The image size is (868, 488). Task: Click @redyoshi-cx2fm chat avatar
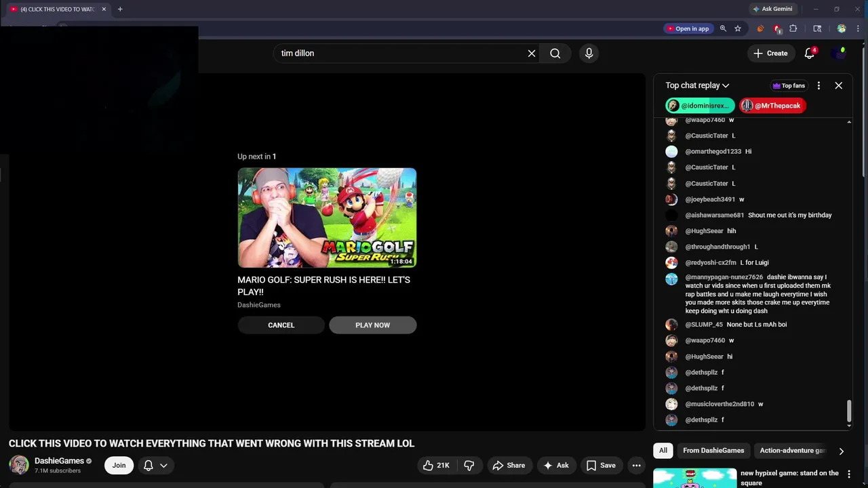[x=671, y=262]
